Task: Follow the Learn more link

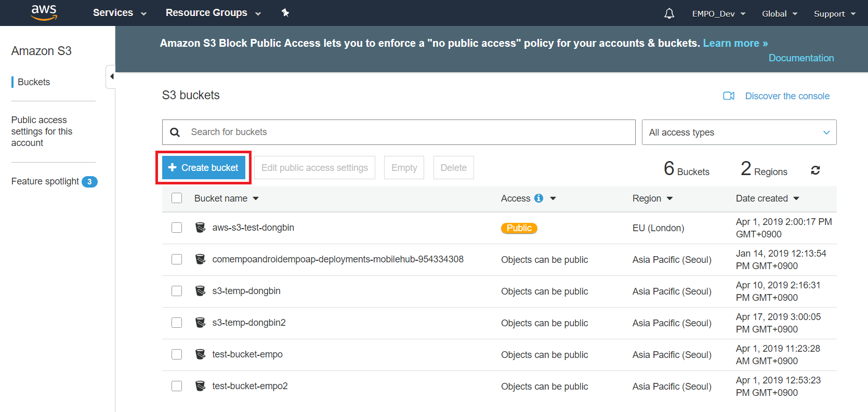Action: point(735,43)
